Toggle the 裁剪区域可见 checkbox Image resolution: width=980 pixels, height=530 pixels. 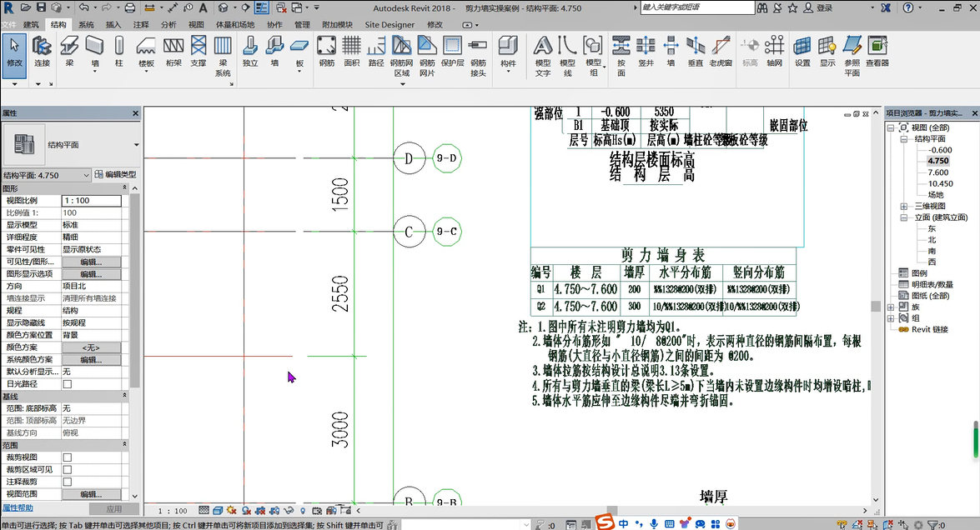pos(68,469)
